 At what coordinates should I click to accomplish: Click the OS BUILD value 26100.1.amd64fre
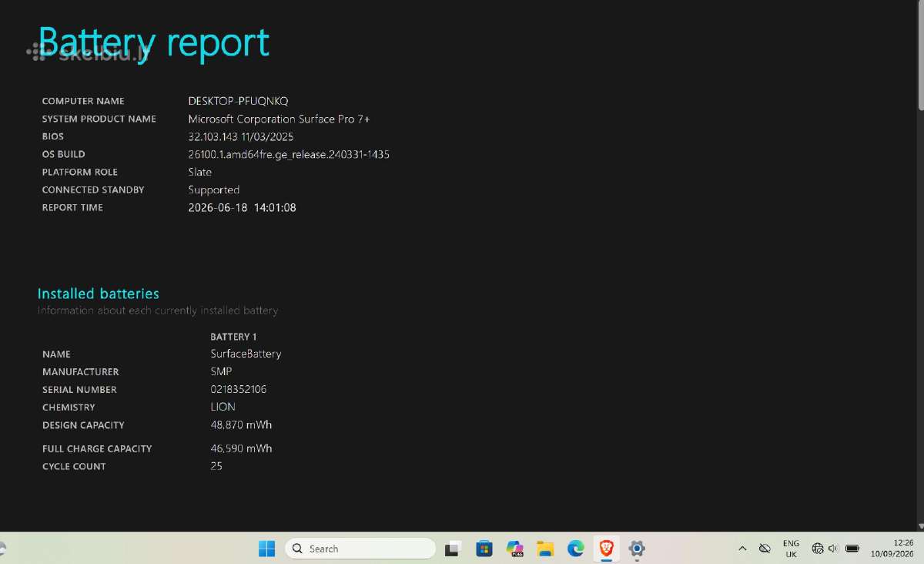[x=289, y=154]
